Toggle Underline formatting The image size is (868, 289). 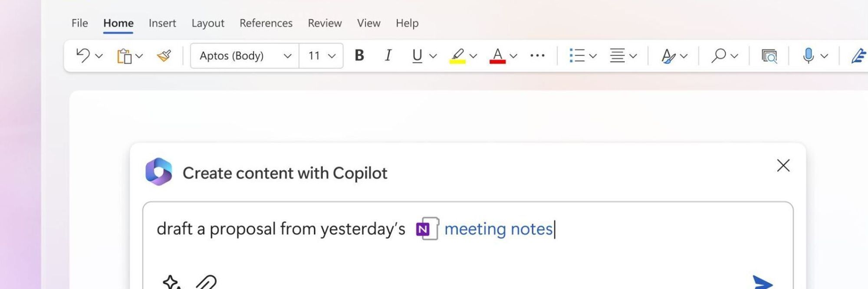coord(417,56)
